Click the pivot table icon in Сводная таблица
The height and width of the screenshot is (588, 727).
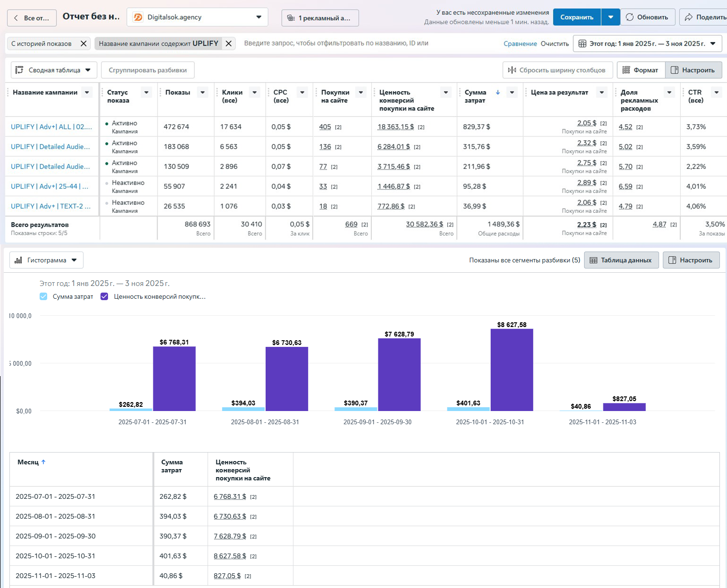[x=19, y=70]
